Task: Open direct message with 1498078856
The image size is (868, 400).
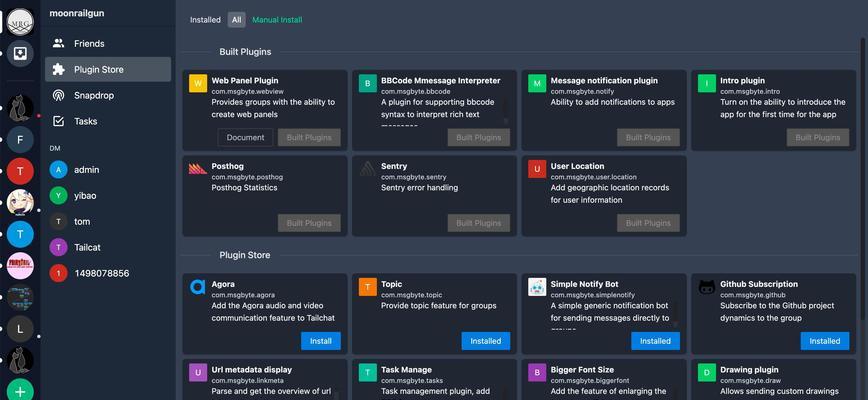Action: click(108, 273)
